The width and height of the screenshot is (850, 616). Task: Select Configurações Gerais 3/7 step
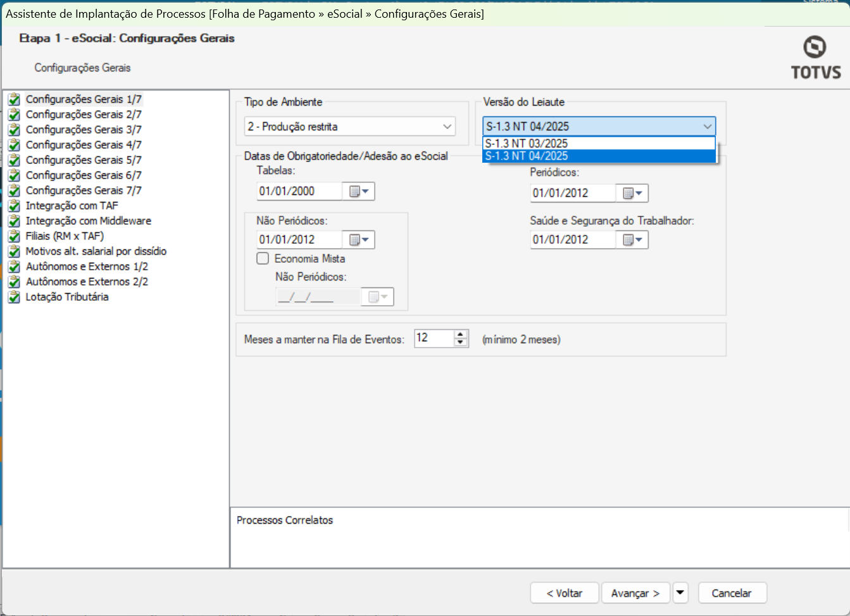click(84, 130)
